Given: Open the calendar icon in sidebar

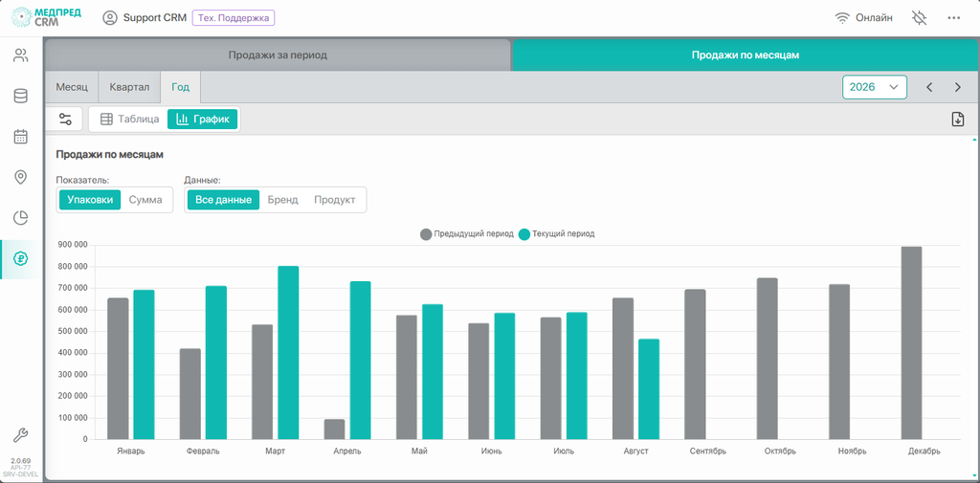Looking at the screenshot, I should coord(21,137).
